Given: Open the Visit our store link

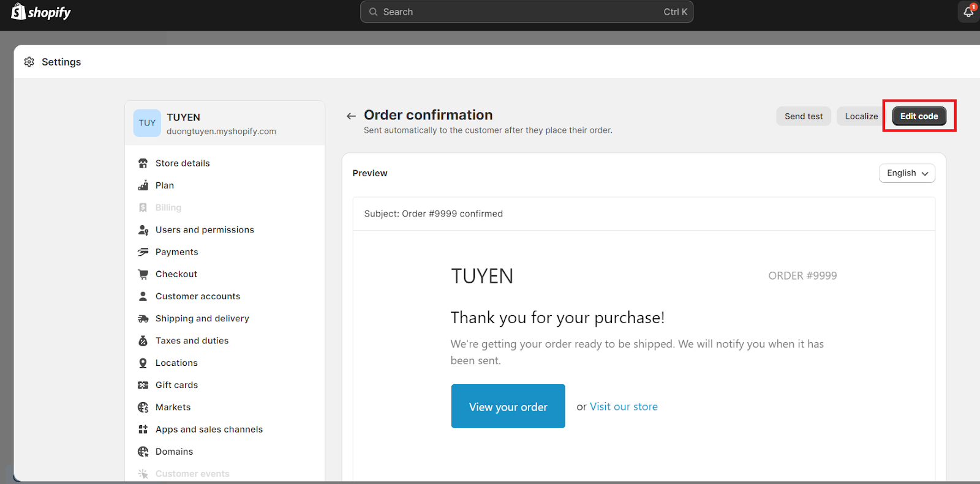Looking at the screenshot, I should tap(624, 406).
